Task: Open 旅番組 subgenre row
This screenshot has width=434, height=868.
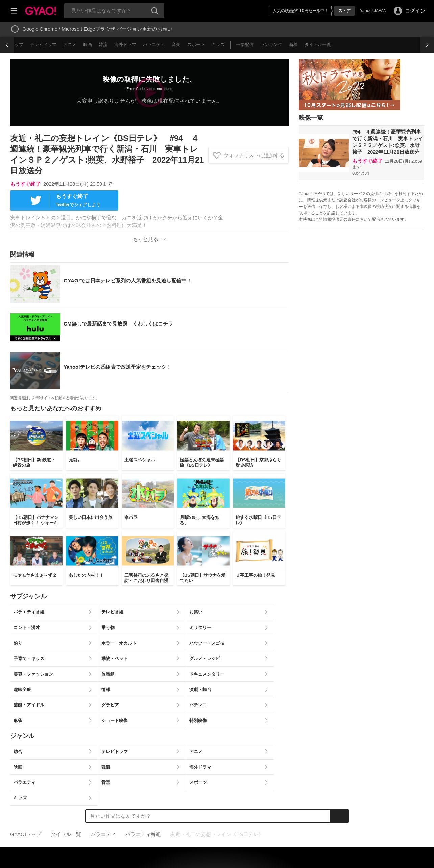Action: 142,674
